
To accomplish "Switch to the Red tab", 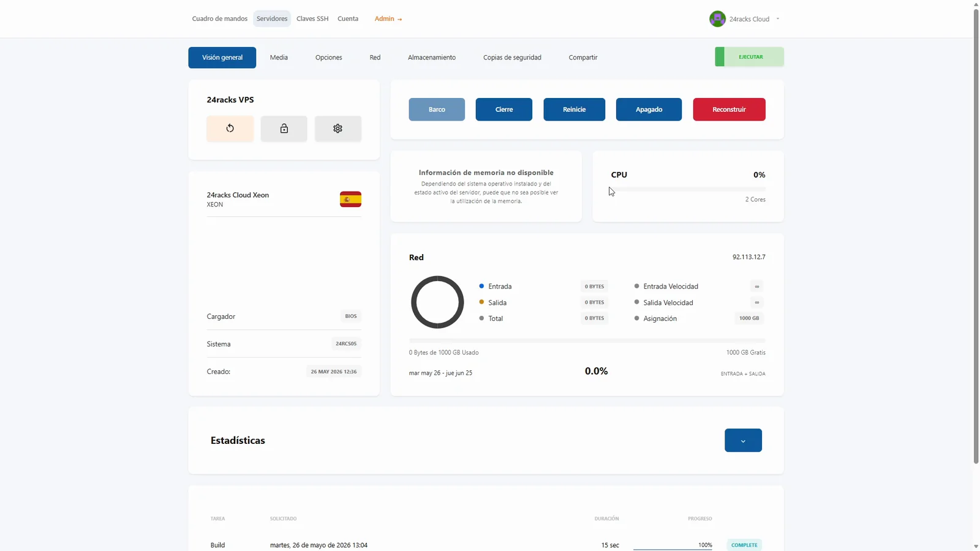I will point(375,58).
